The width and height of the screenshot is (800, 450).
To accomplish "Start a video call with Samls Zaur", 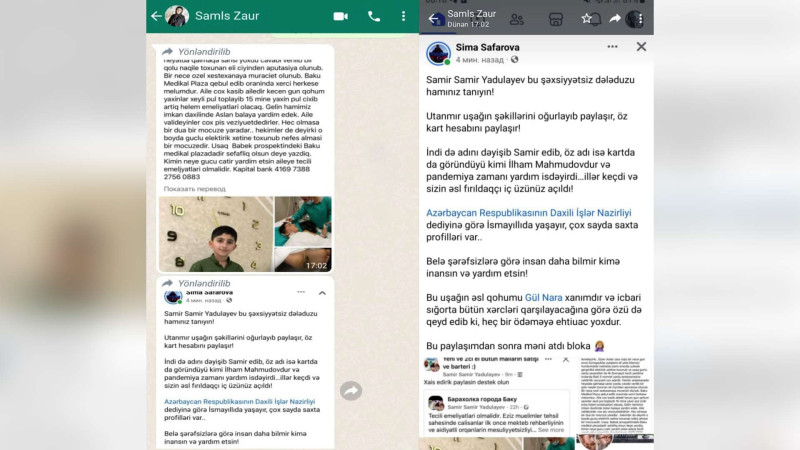I will [340, 16].
